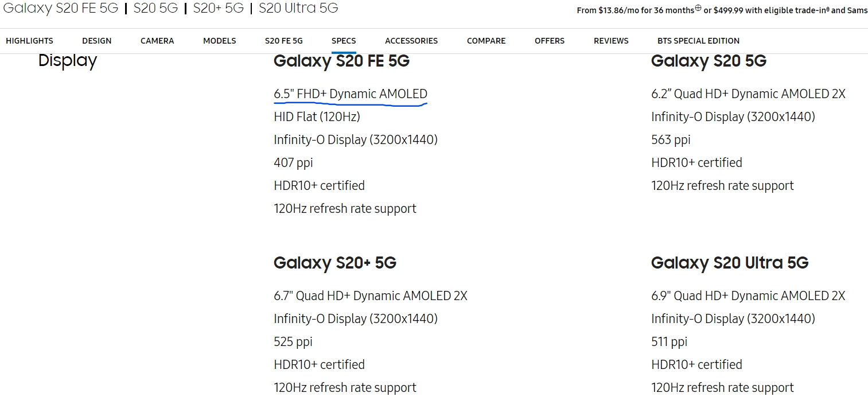View the OFFERS tab

click(550, 41)
